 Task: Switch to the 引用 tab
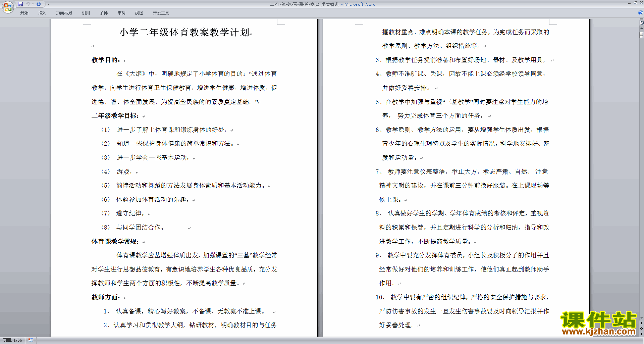tap(86, 13)
